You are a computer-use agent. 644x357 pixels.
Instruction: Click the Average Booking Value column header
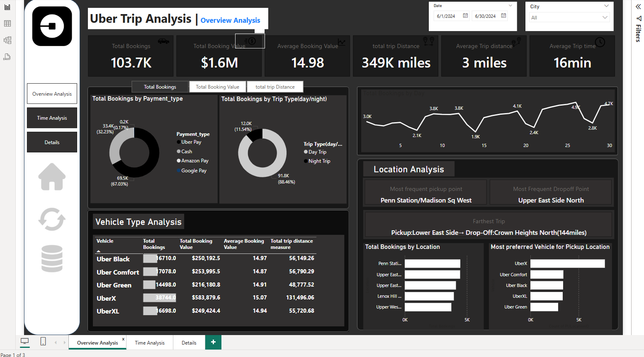(244, 244)
